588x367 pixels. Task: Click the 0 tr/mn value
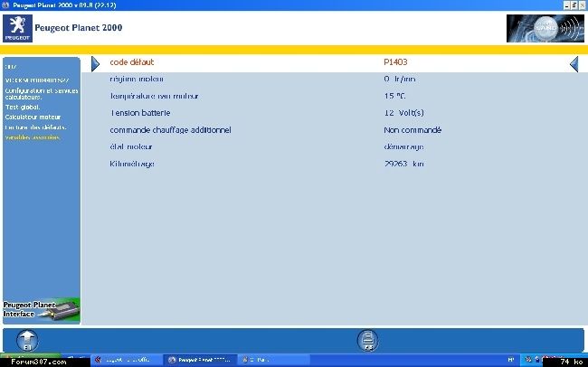tap(400, 80)
